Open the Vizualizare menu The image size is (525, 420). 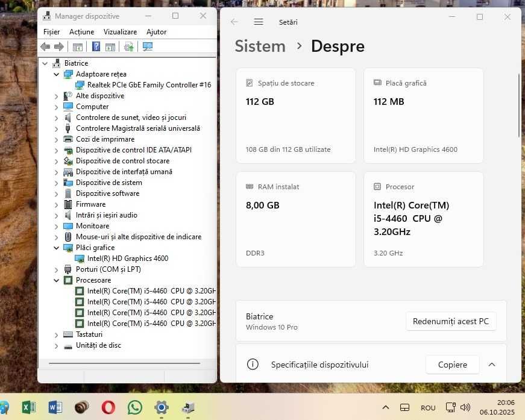click(120, 32)
